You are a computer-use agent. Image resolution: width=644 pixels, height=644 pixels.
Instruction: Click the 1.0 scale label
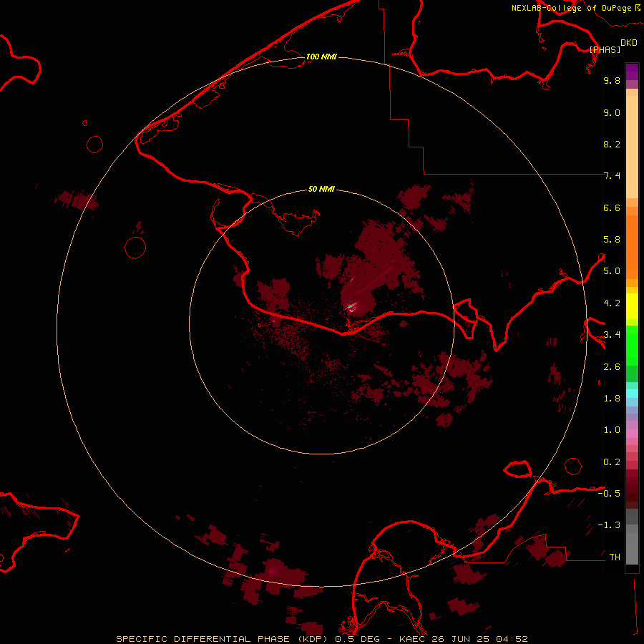[612, 430]
